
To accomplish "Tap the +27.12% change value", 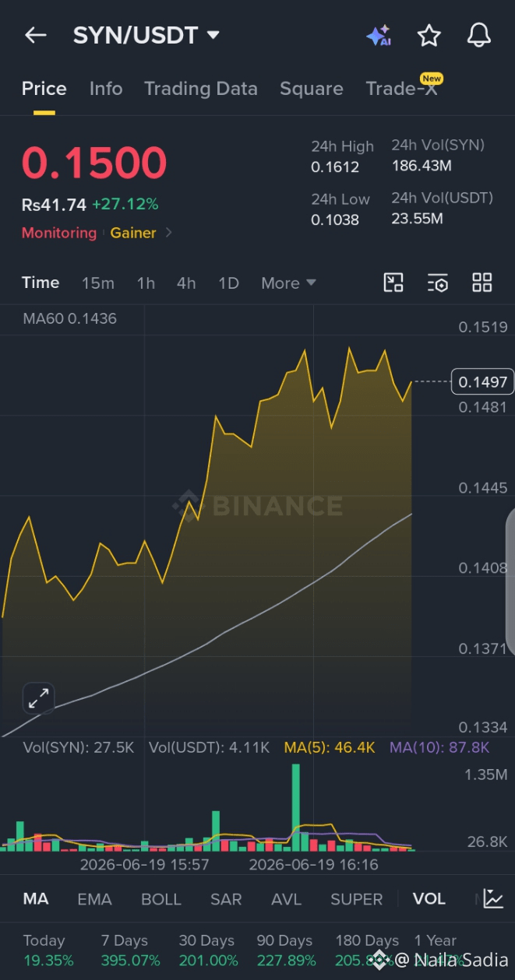I will click(x=125, y=205).
